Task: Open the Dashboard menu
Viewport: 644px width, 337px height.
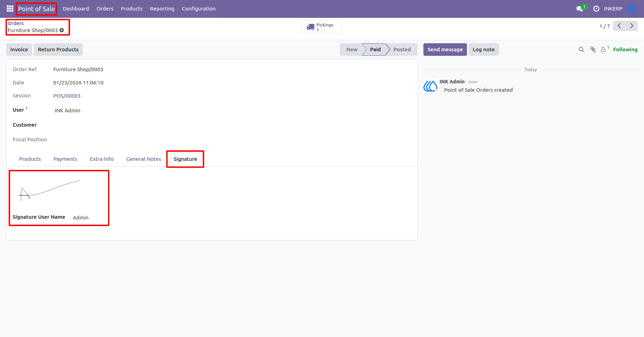Action: point(76,9)
